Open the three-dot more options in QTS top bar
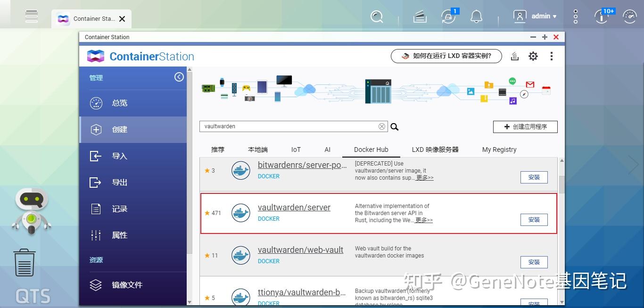Image resolution: width=644 pixels, height=308 pixels. point(575,17)
